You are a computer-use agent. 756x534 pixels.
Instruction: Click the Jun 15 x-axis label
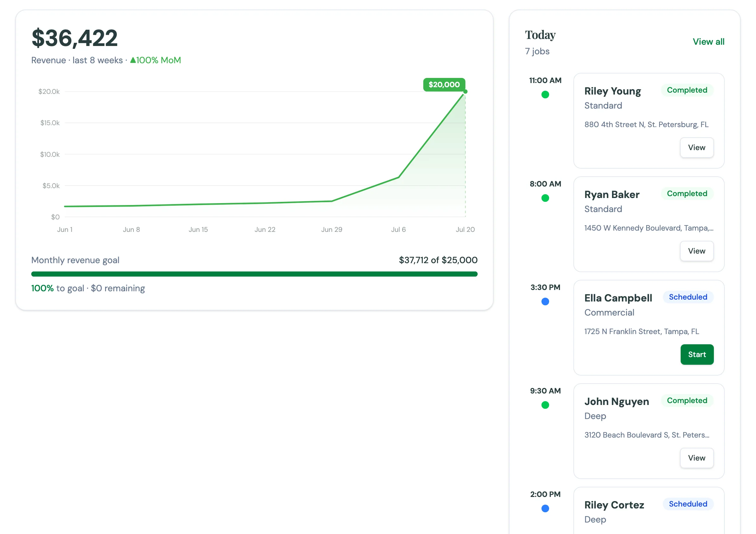point(198,230)
